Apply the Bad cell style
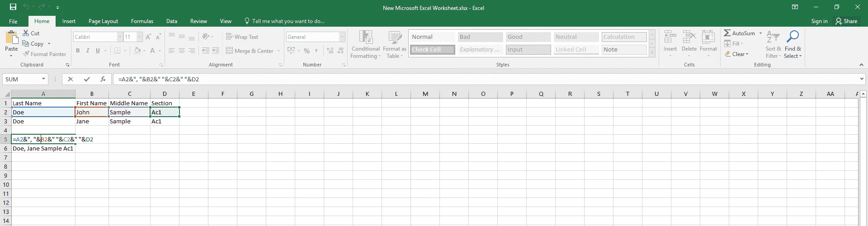The width and height of the screenshot is (868, 226). 480,37
